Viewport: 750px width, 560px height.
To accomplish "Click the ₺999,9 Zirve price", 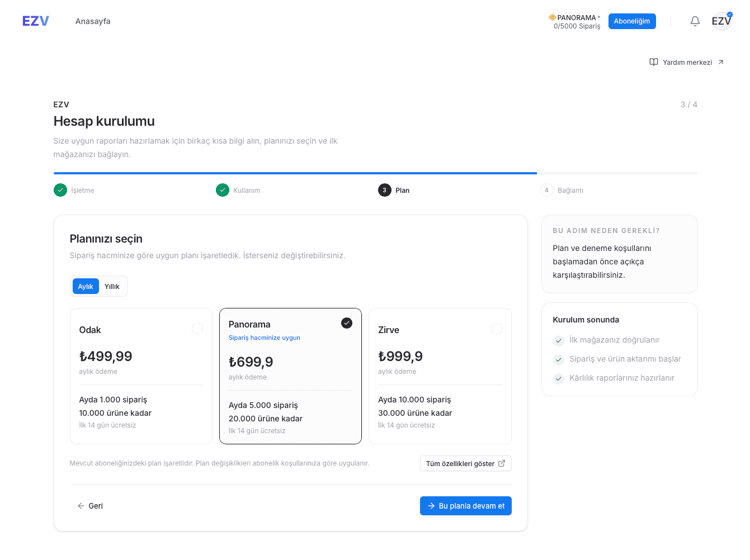I will coord(400,356).
